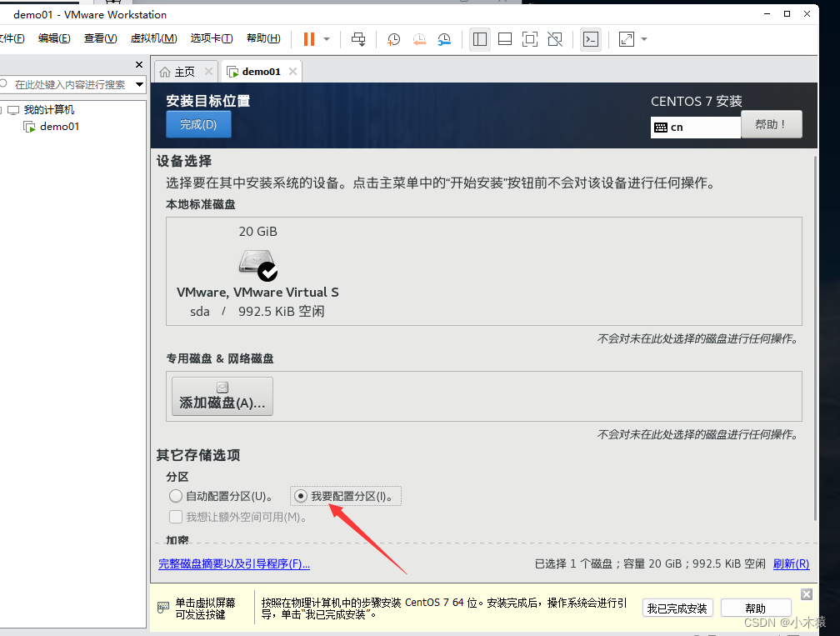The width and height of the screenshot is (840, 636).
Task: Click the 刷新(R) link
Action: coord(792,563)
